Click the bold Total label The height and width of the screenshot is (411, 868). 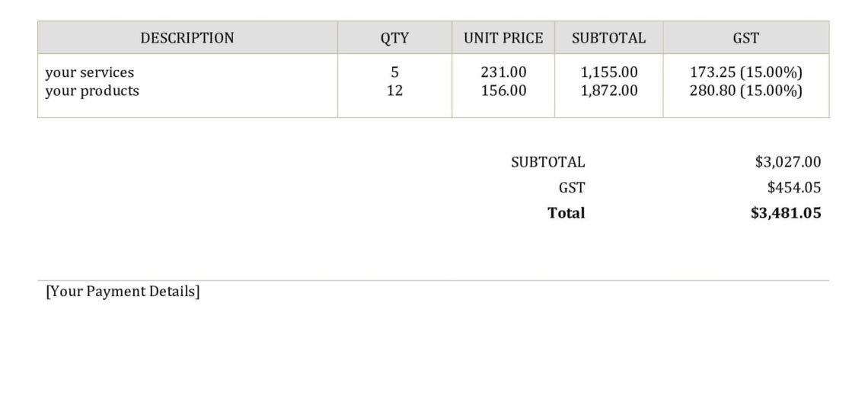(566, 213)
